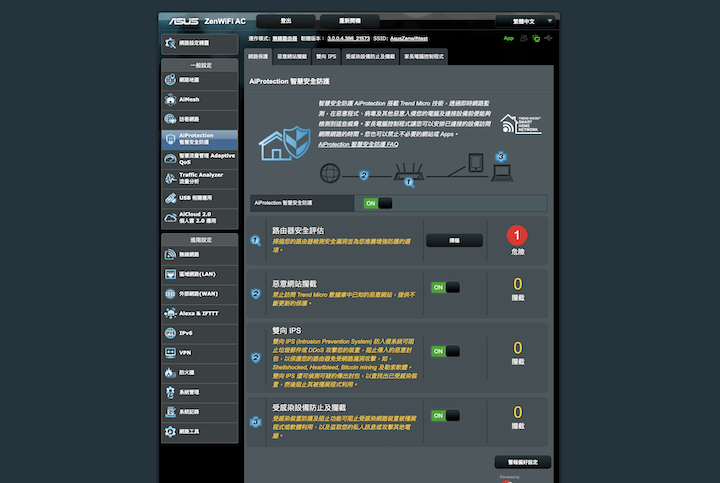The image size is (720, 483).
Task: Open Alexa & IFTTT sidebar item
Action: pyautogui.click(x=199, y=314)
